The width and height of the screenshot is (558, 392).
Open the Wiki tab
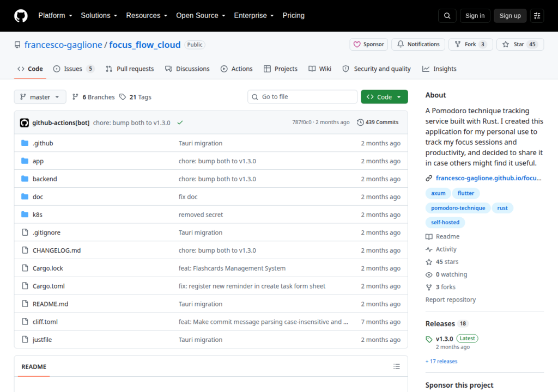[x=320, y=69]
